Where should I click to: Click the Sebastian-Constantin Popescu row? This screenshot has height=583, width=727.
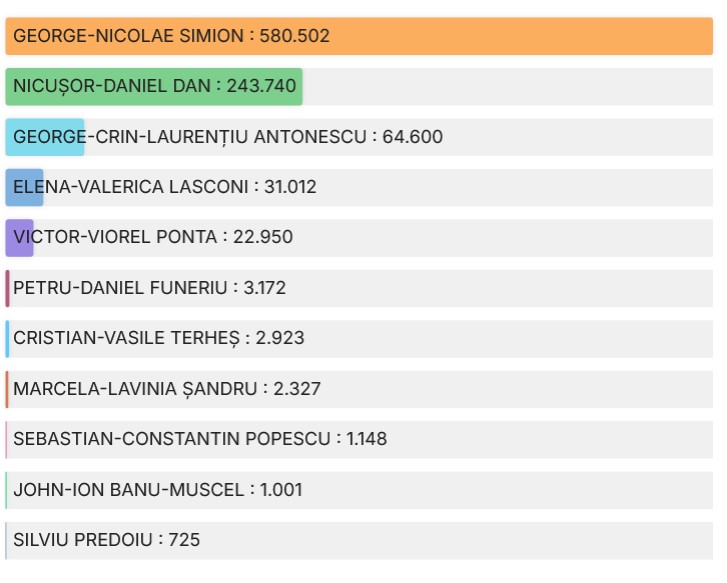pyautogui.click(x=359, y=439)
